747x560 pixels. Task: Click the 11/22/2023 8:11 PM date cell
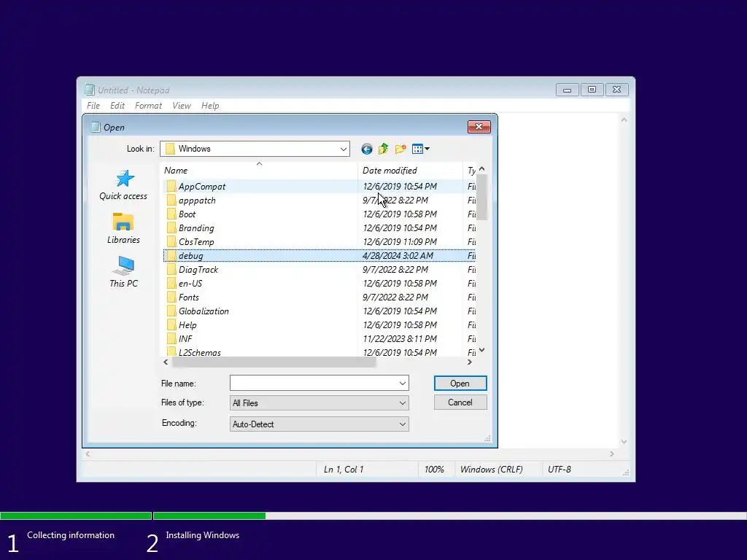point(400,339)
